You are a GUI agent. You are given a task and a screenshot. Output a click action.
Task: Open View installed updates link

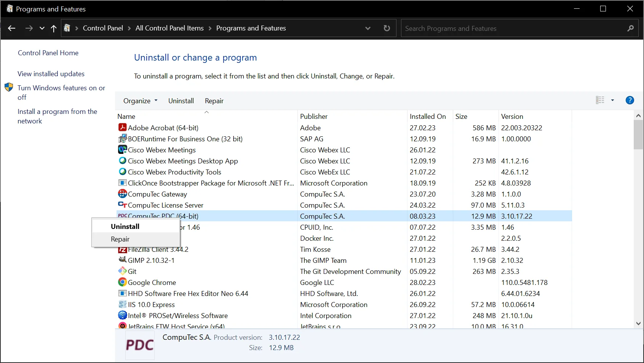tap(51, 74)
